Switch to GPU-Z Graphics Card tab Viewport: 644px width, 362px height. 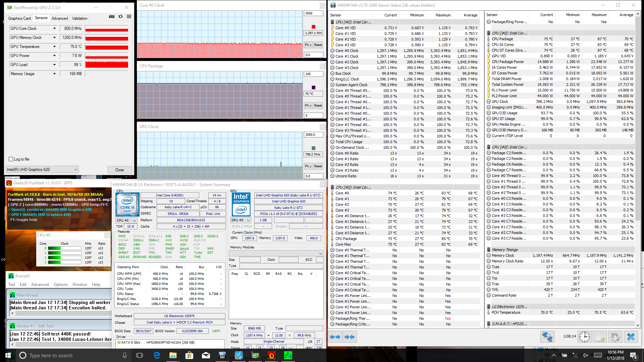tap(19, 18)
